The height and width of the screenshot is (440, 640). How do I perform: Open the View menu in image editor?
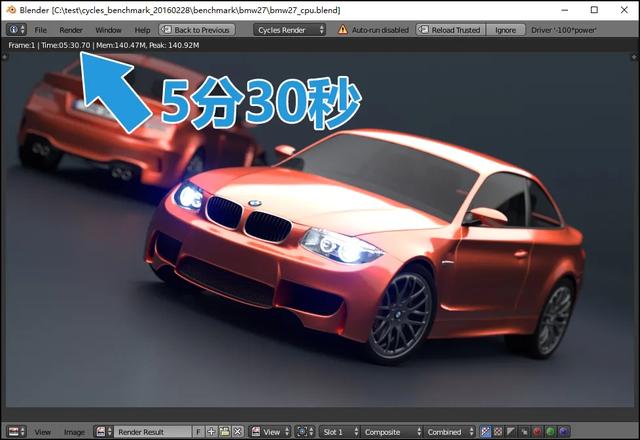42,432
